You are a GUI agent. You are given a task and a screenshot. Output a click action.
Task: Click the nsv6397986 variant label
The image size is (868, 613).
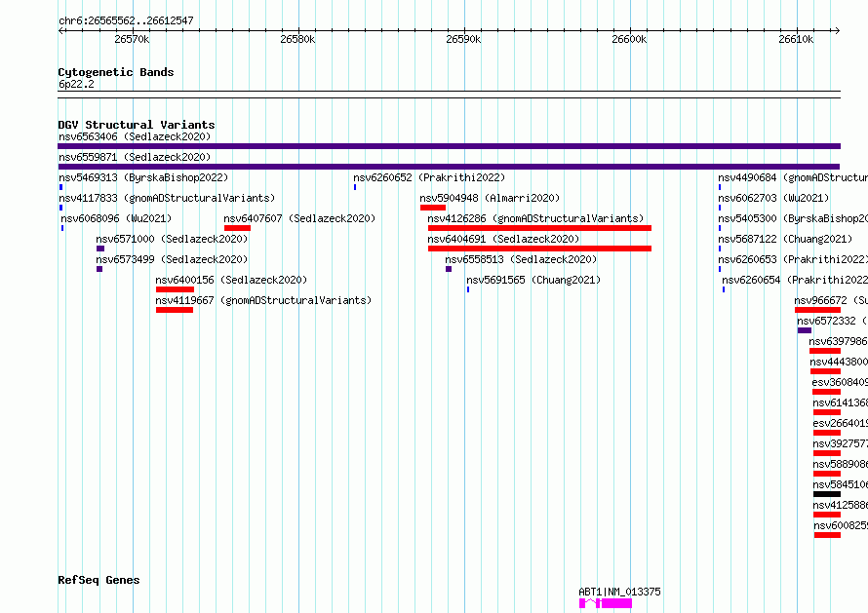pos(838,341)
